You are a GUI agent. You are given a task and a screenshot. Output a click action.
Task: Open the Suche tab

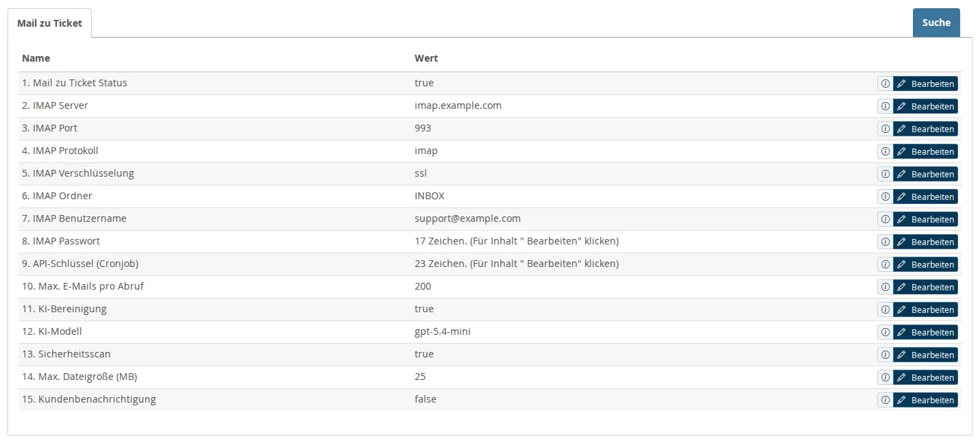[x=936, y=23]
